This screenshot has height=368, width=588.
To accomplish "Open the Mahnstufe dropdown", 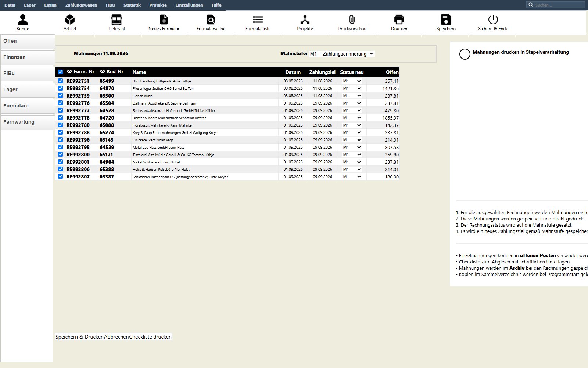I will [x=342, y=54].
